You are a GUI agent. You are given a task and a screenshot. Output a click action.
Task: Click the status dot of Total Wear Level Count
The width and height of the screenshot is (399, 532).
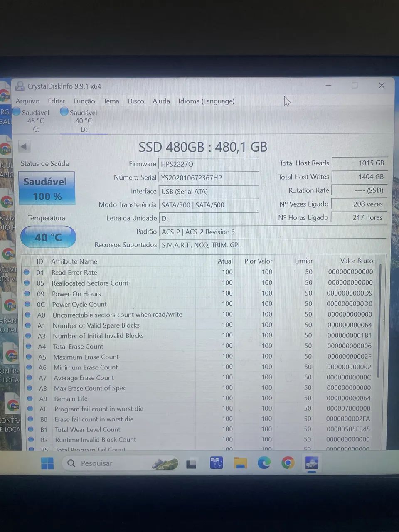(31, 429)
